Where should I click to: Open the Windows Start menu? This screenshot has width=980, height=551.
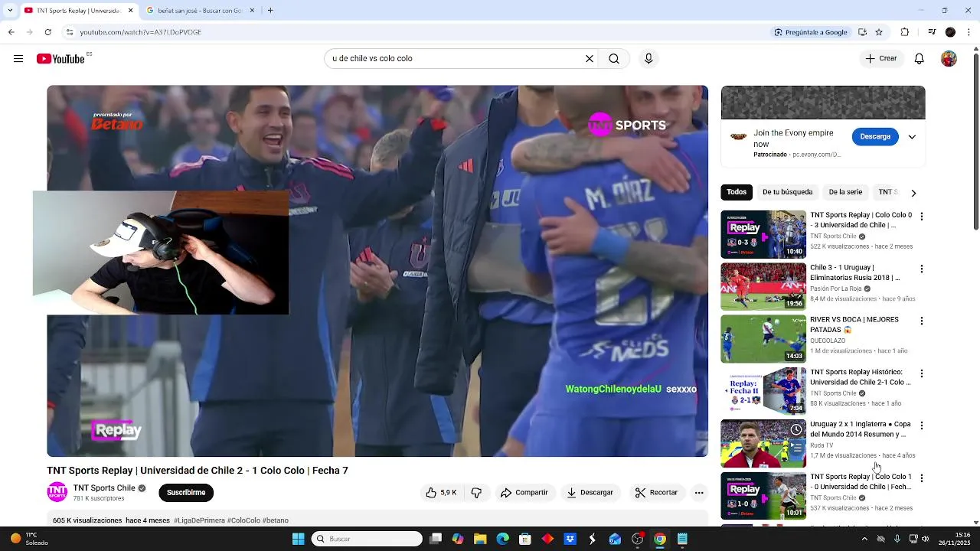tap(298, 539)
